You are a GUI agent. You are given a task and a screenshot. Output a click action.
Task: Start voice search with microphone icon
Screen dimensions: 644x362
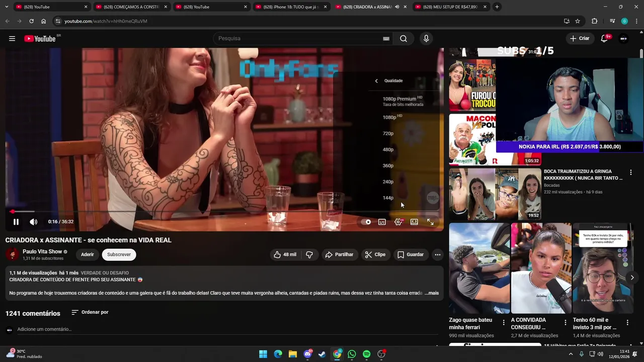pyautogui.click(x=426, y=39)
